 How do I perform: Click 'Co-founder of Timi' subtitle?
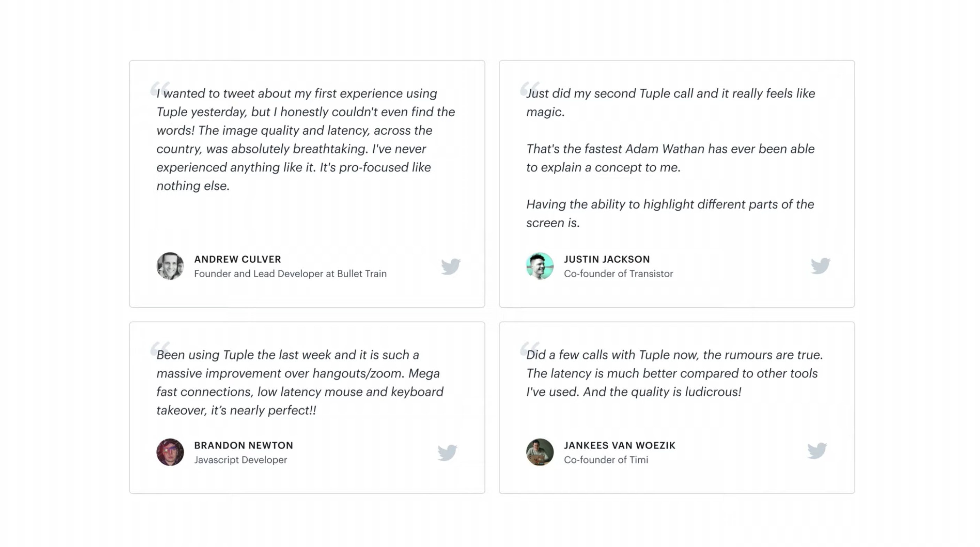606,460
